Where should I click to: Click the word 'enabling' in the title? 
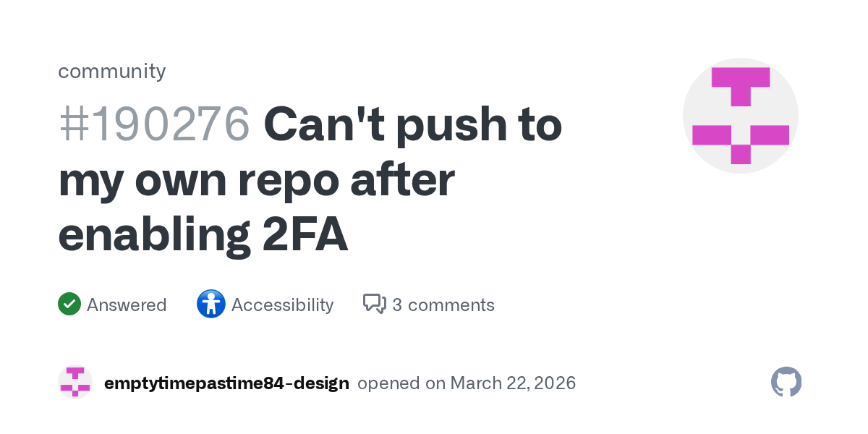coord(149,235)
